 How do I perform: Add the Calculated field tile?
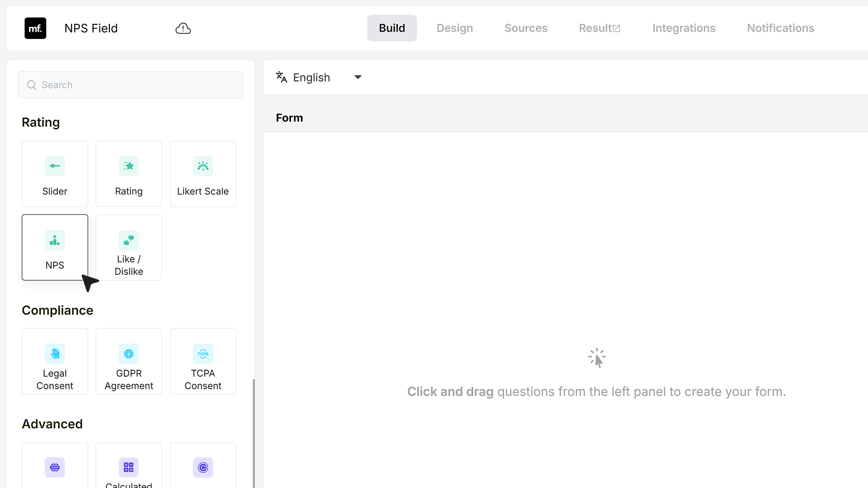pos(129,465)
